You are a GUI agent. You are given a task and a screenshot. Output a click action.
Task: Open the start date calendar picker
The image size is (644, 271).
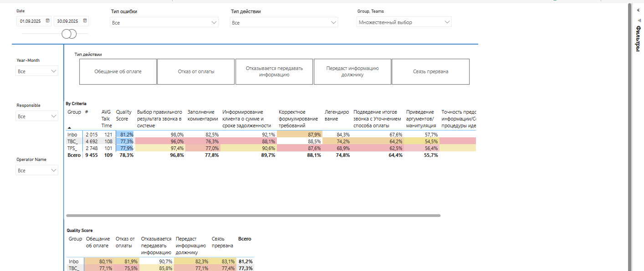pos(48,21)
